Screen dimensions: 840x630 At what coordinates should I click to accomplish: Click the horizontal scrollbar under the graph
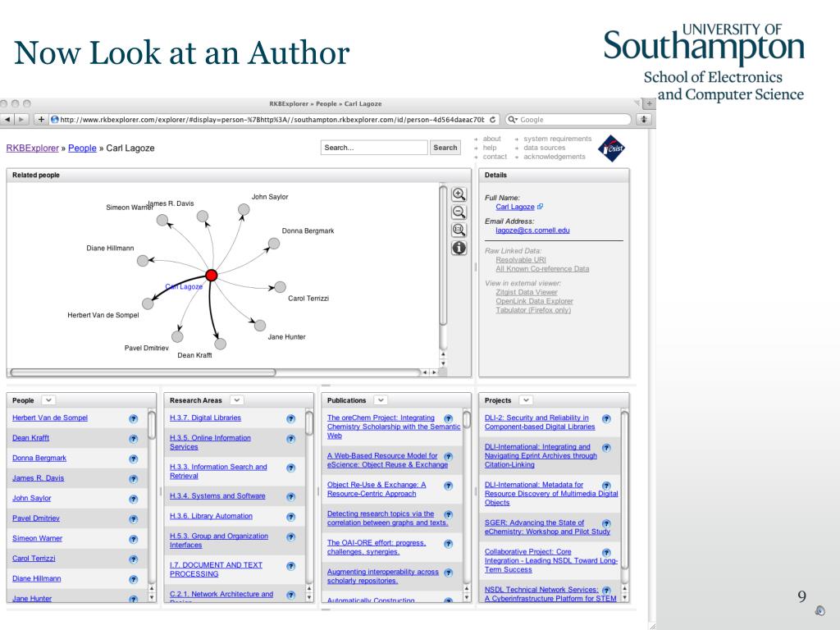click(x=143, y=372)
